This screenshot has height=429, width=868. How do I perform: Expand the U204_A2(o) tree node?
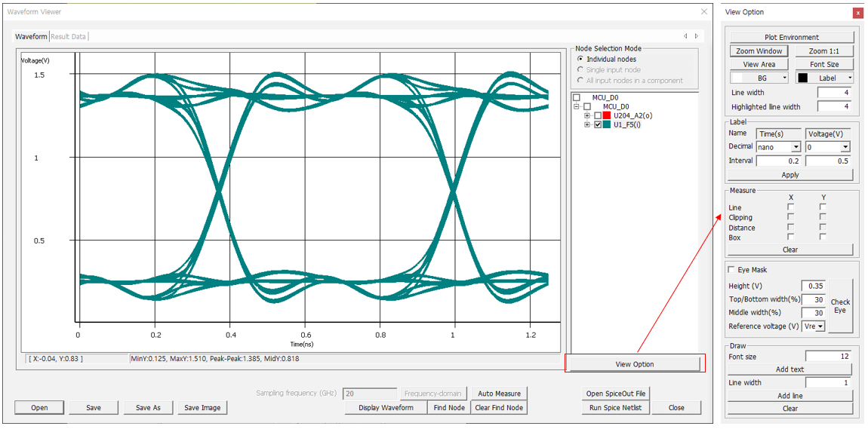point(587,116)
